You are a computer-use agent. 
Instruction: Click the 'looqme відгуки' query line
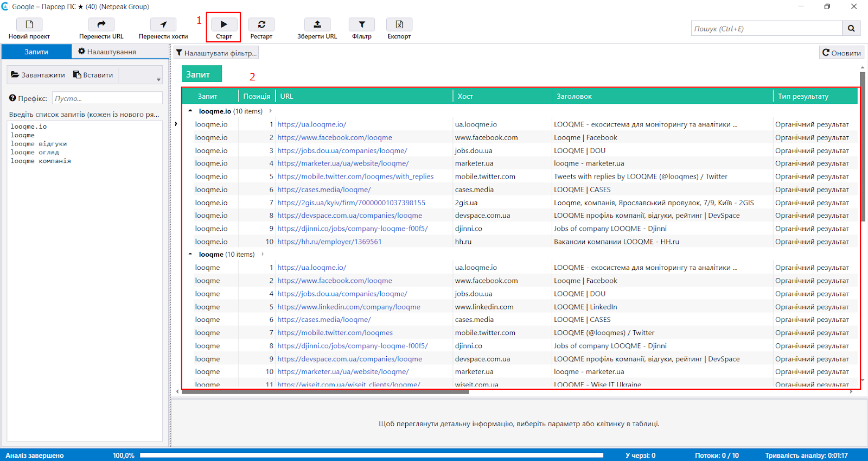(39, 144)
